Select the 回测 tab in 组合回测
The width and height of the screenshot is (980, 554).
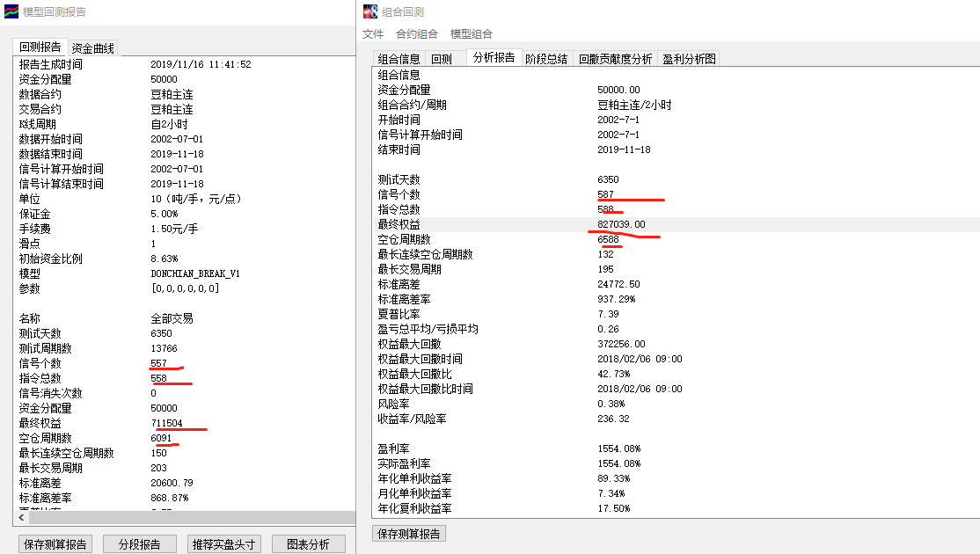[442, 59]
